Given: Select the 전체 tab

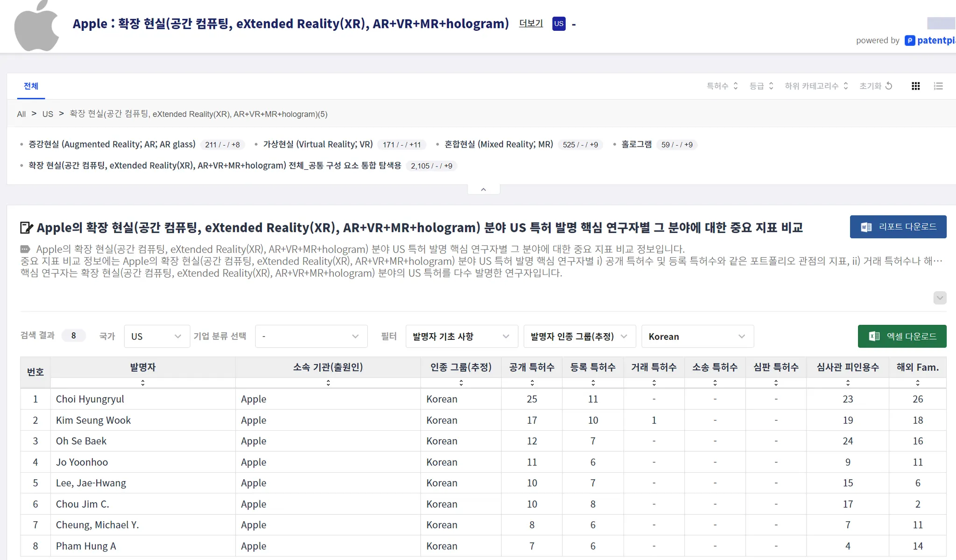Looking at the screenshot, I should click(31, 86).
